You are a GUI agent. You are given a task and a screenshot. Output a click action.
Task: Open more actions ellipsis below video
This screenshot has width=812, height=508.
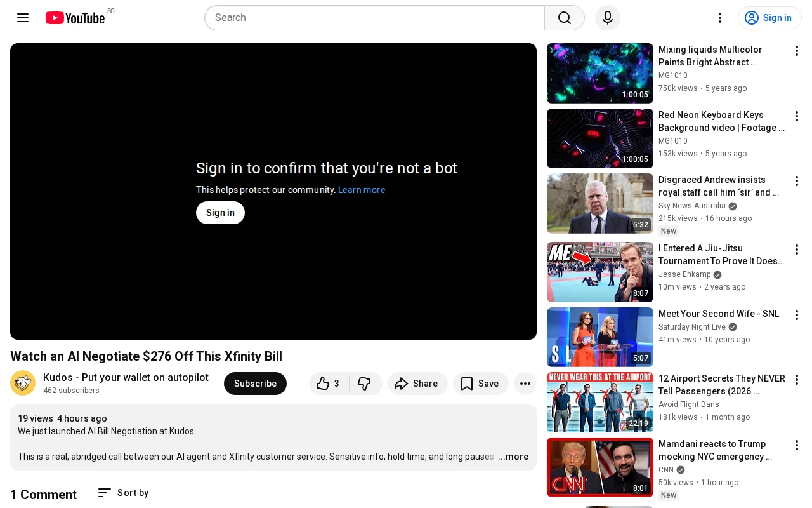(x=525, y=384)
